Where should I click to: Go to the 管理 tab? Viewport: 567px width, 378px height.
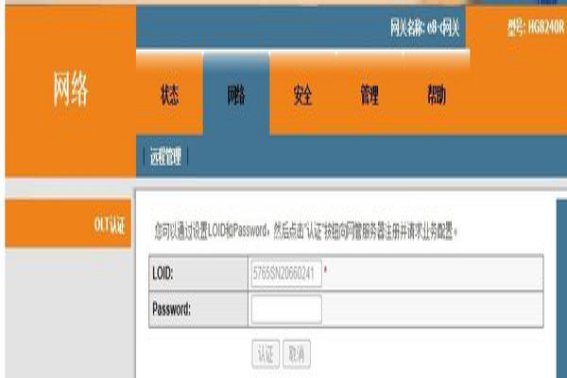tap(369, 95)
